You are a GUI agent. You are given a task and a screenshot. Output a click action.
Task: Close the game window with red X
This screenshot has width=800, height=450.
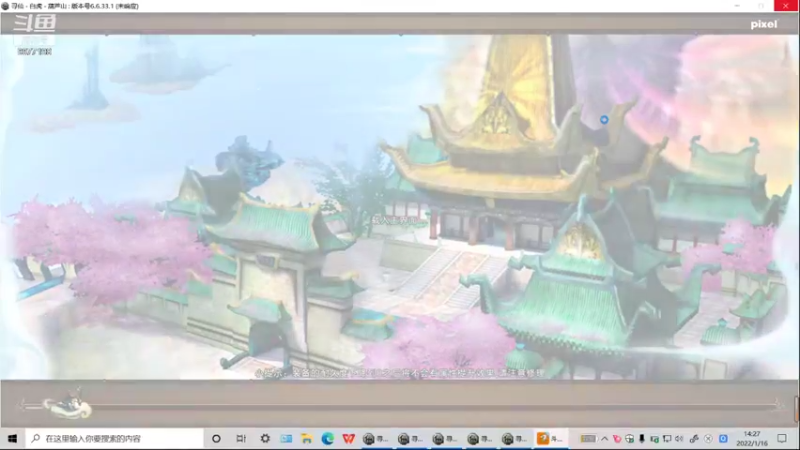[786, 6]
